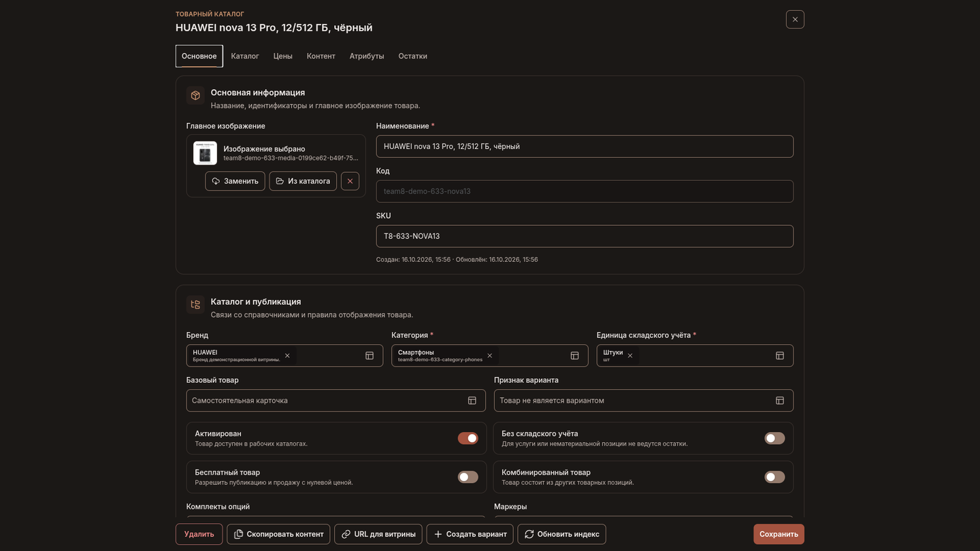The height and width of the screenshot is (551, 980).
Task: Click the Каталог и публикация section icon
Action: (195, 305)
